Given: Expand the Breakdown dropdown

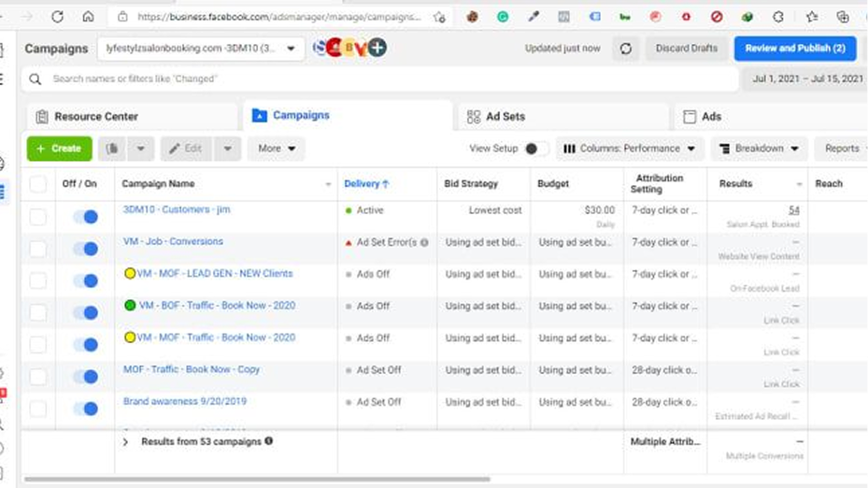Looking at the screenshot, I should [759, 149].
